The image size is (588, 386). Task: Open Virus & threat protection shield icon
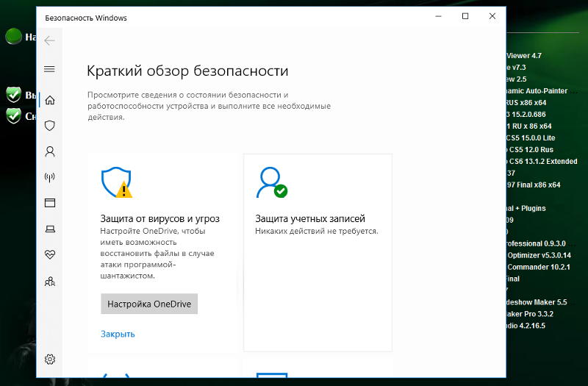[x=50, y=125]
